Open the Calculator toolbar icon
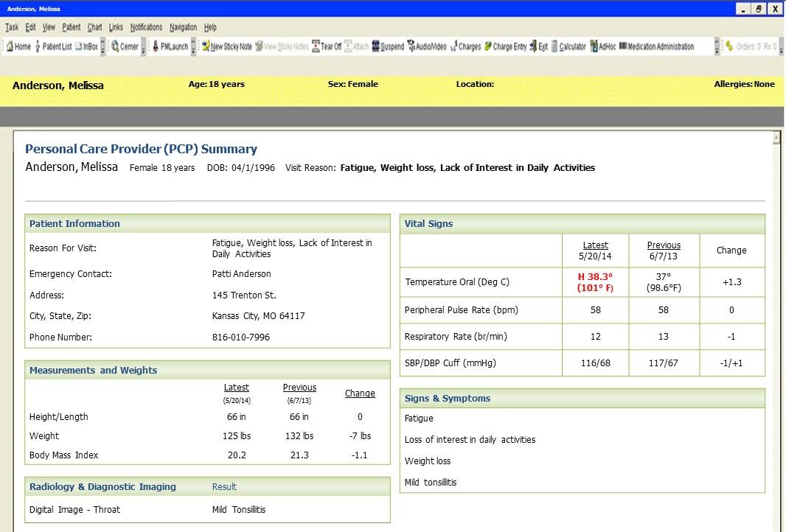The width and height of the screenshot is (786, 532). 568,46
